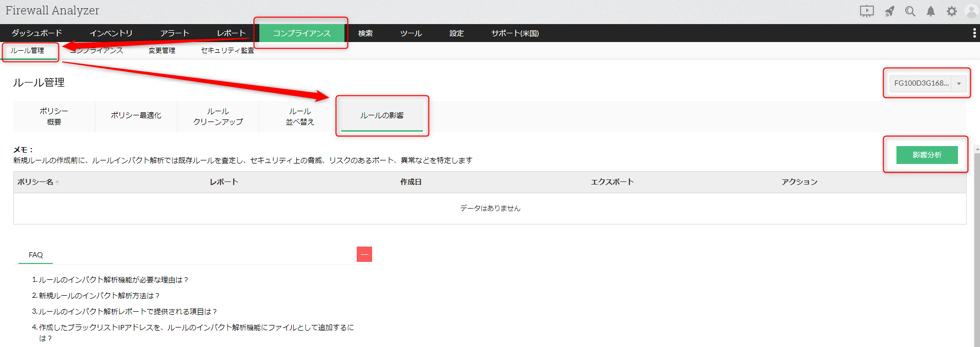Sort by ポリシー名 column arrow
This screenshot has width=980, height=347.
(x=57, y=182)
